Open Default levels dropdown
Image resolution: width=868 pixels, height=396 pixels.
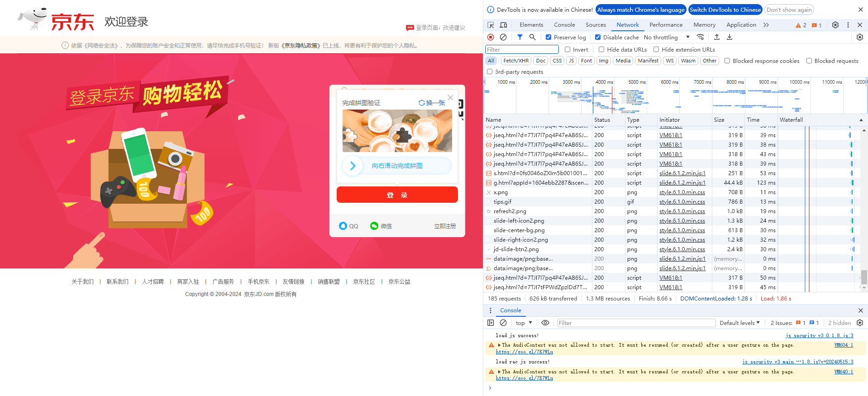pos(740,323)
